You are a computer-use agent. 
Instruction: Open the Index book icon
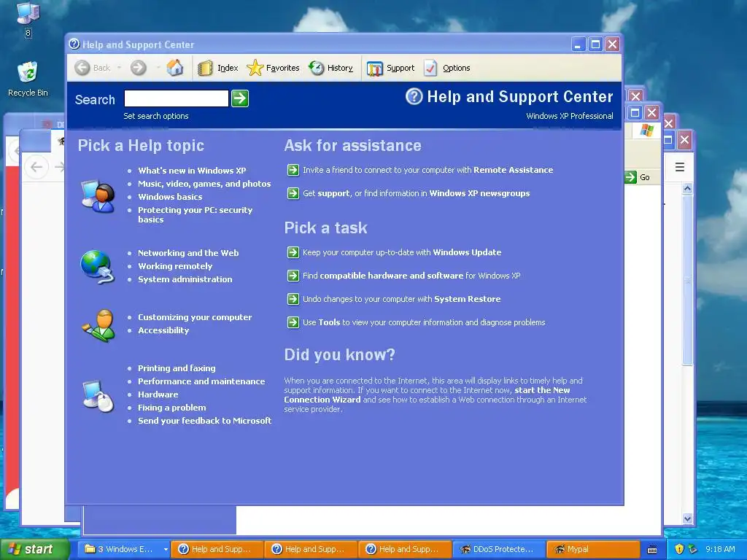(x=205, y=68)
